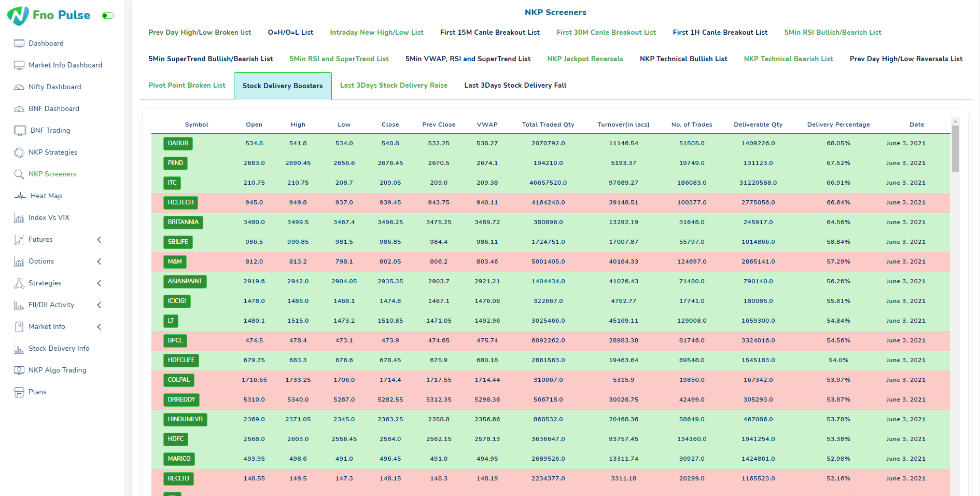Open Intraday New High/Low List tab

pos(376,32)
